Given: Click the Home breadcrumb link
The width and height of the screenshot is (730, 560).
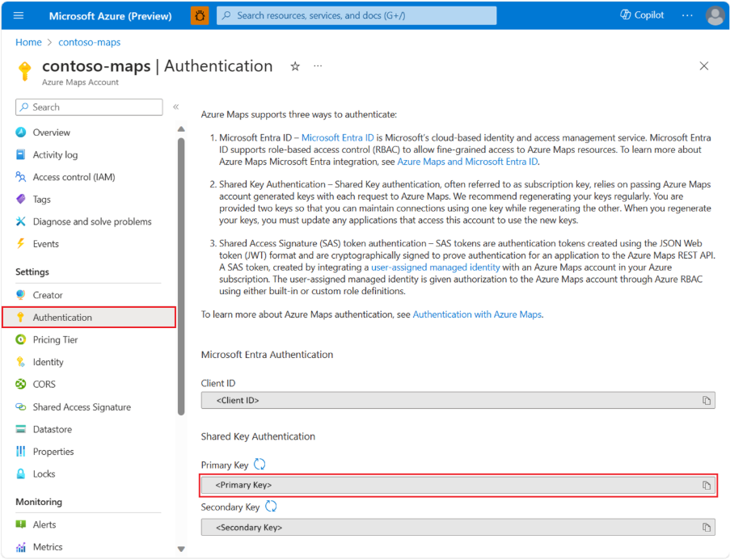Looking at the screenshot, I should [x=28, y=42].
